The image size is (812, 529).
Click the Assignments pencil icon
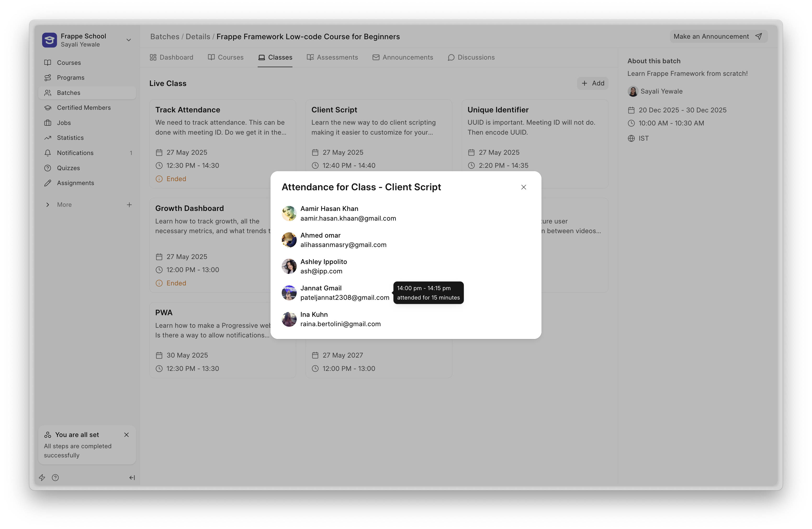tap(48, 183)
